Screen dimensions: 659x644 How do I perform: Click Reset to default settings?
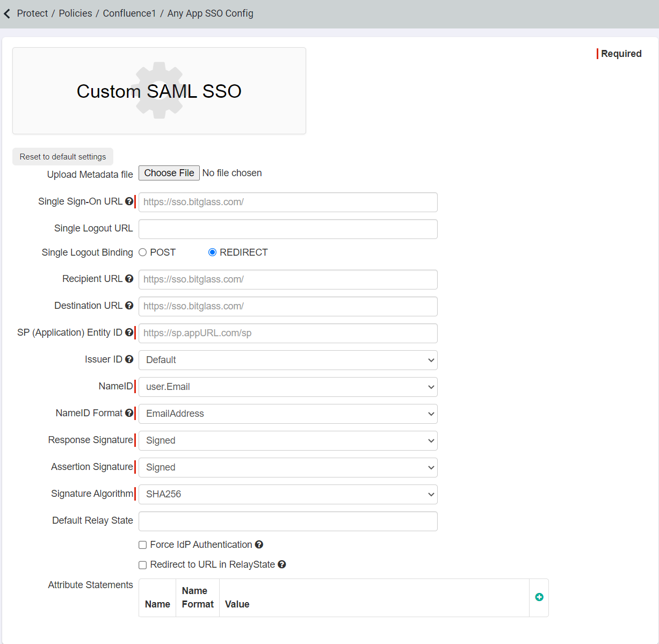point(62,156)
